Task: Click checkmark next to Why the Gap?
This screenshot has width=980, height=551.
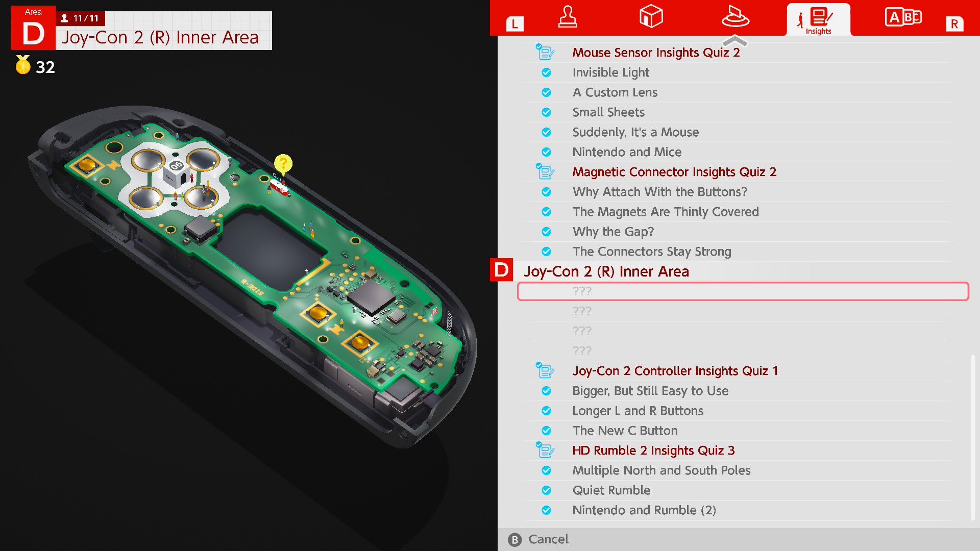Action: coord(546,232)
